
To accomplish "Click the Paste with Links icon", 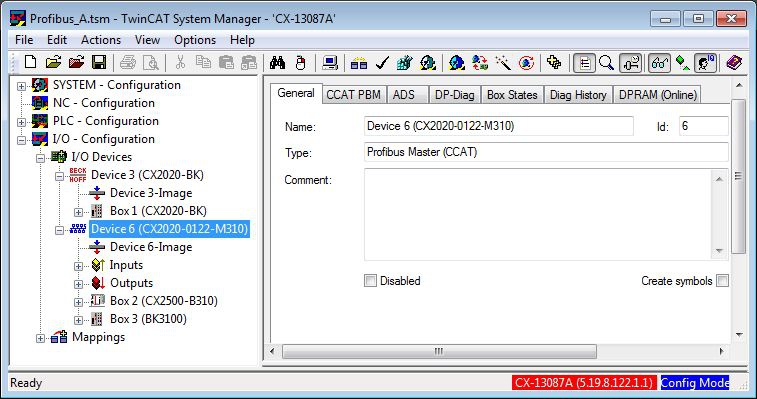I will point(249,62).
